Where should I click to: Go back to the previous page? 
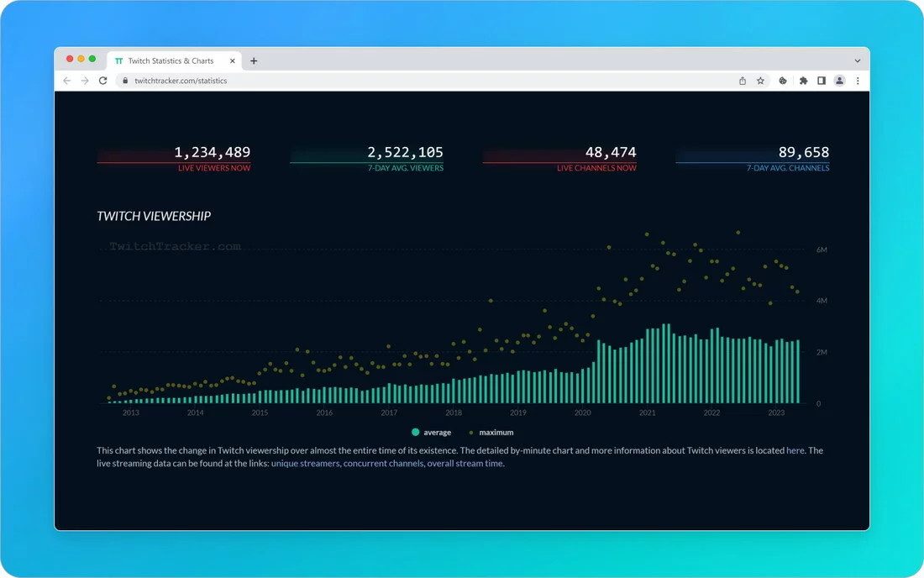click(66, 81)
